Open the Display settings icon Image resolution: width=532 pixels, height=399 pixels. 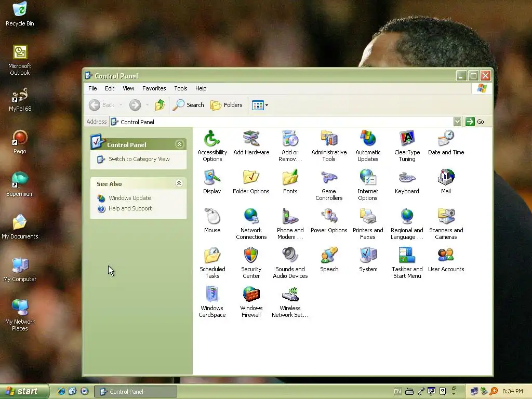point(212,182)
